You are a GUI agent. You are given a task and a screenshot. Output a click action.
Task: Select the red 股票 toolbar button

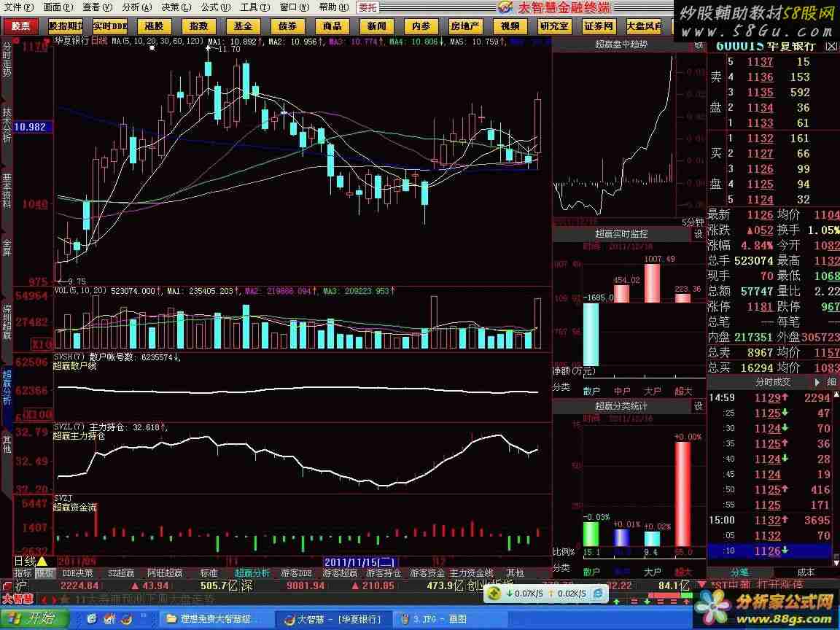tap(20, 26)
